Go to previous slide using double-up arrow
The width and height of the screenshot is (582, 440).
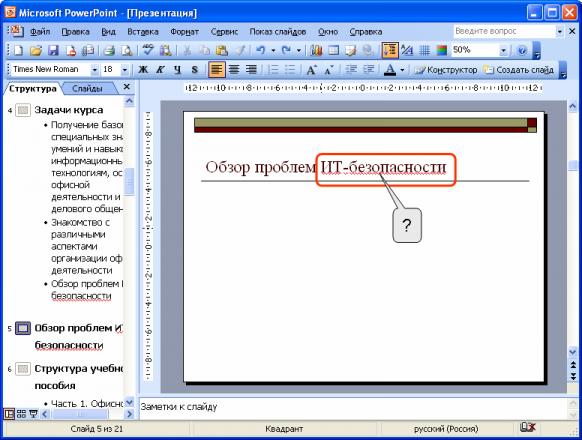pyautogui.click(x=572, y=365)
